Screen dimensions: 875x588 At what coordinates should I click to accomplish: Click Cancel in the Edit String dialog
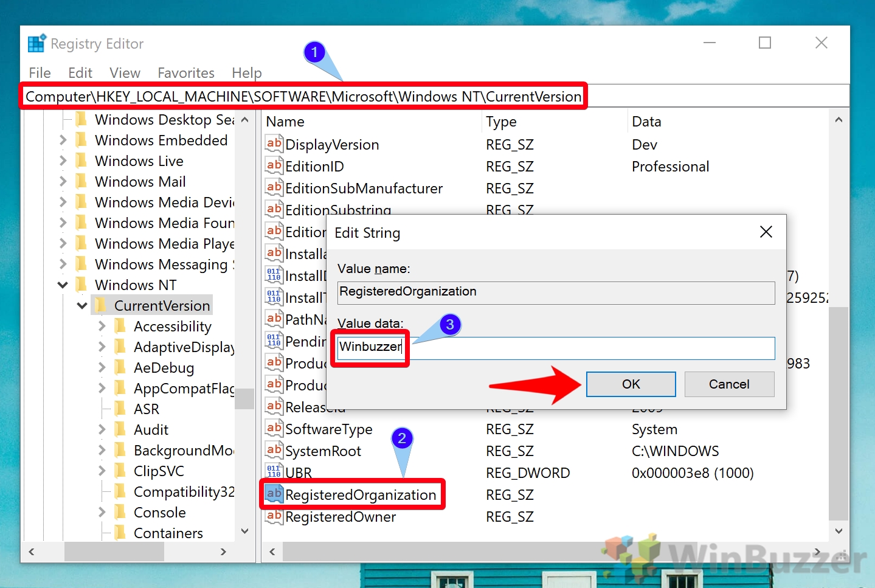729,384
